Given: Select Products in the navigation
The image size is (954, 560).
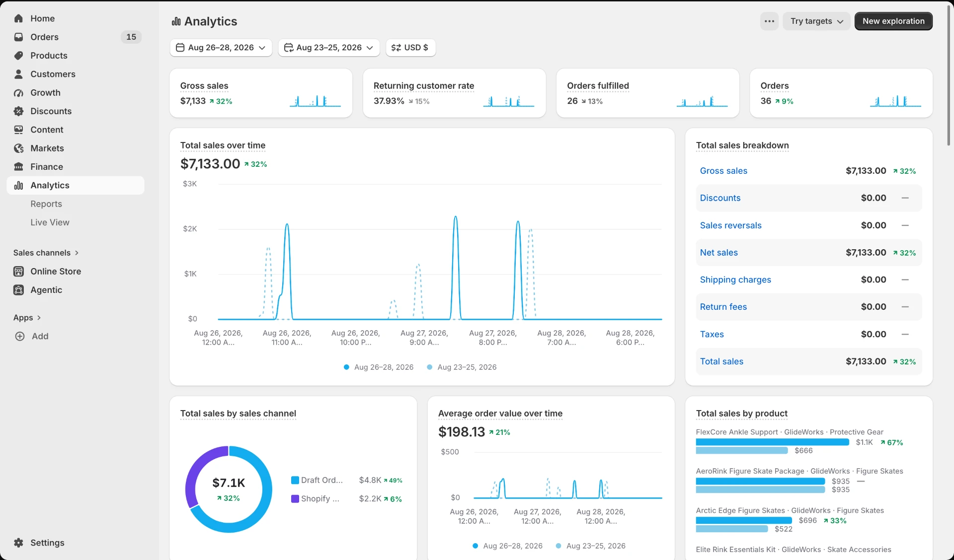Looking at the screenshot, I should [x=76, y=56].
